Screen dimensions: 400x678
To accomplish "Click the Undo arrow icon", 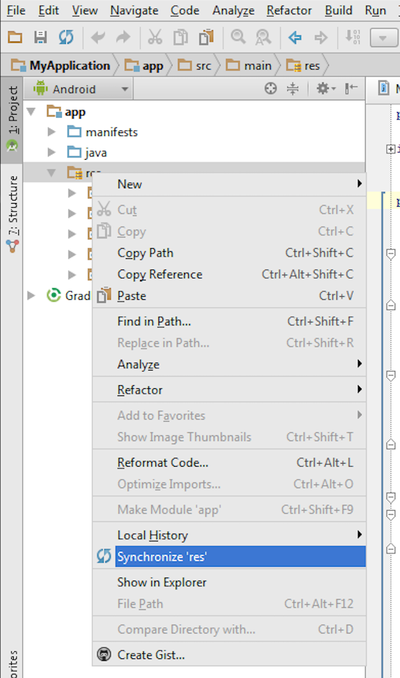I will [x=98, y=38].
